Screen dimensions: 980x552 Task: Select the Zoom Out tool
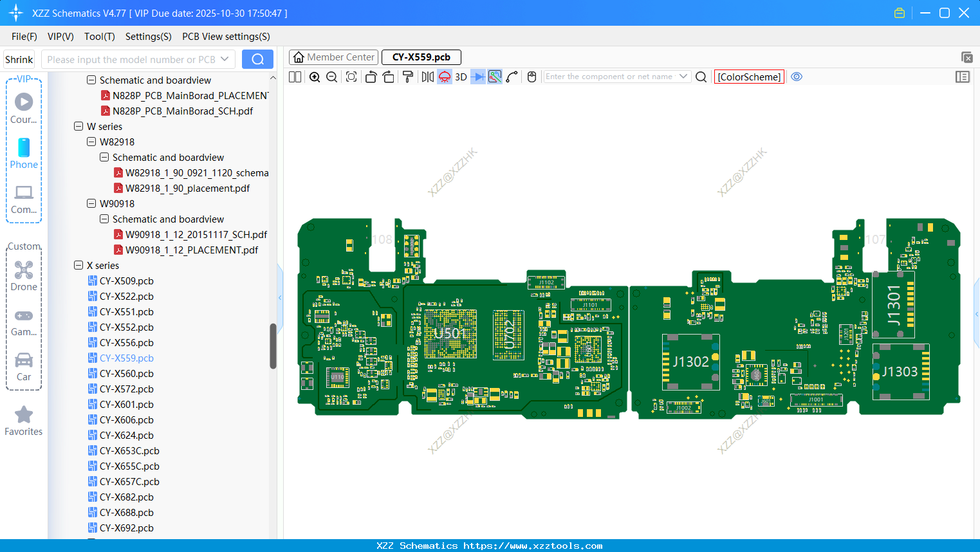(x=331, y=77)
